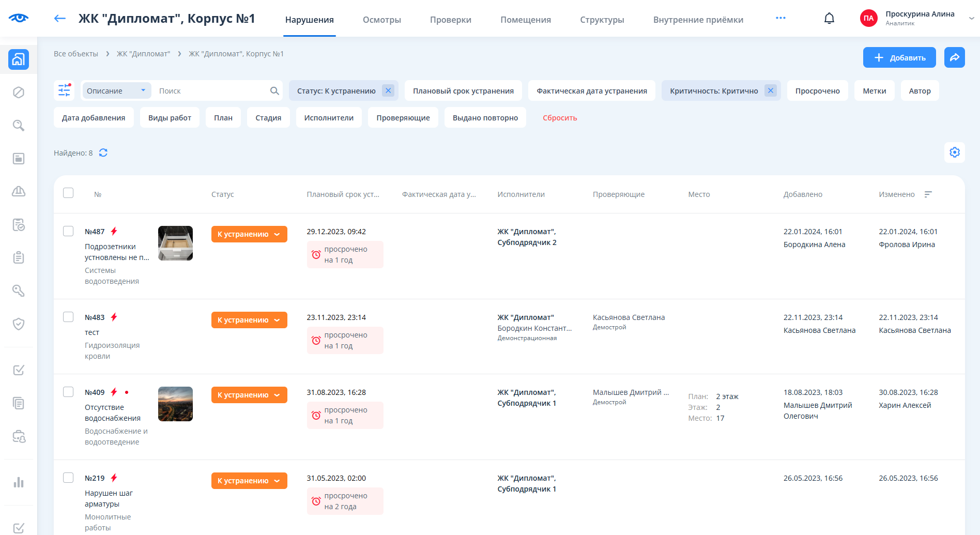Open table settings gear icon
Image resolution: width=980 pixels, height=535 pixels.
pyautogui.click(x=954, y=152)
